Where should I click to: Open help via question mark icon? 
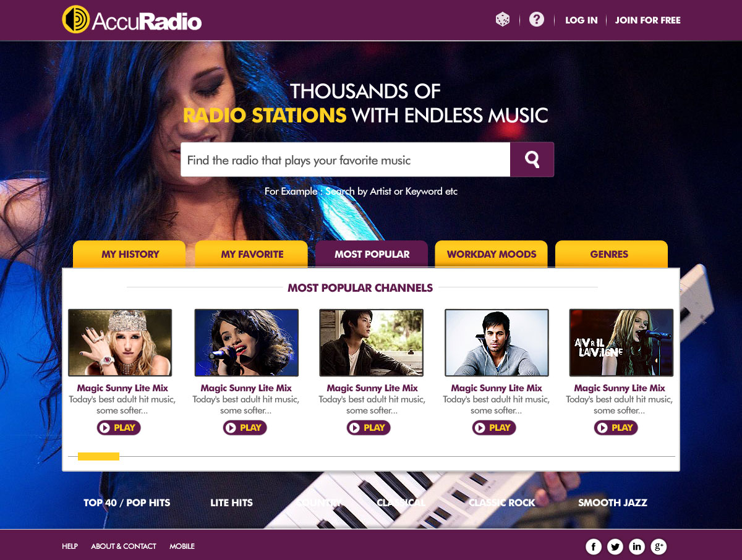point(537,20)
